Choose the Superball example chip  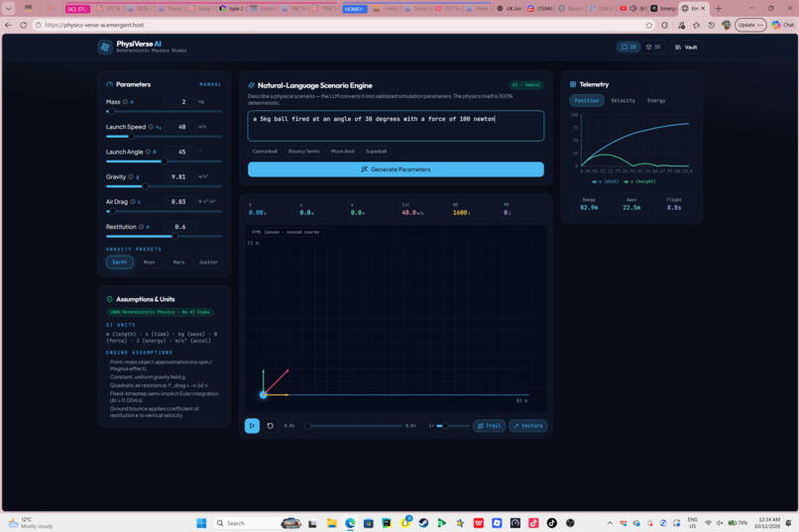tap(376, 152)
